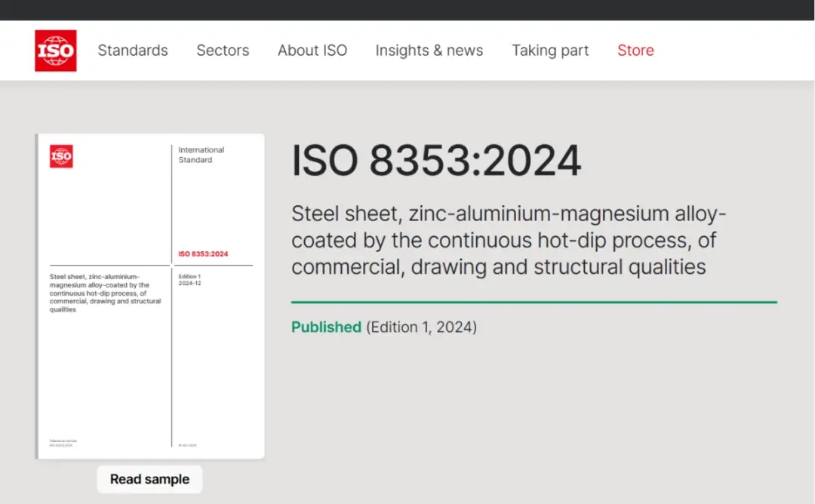Visit the Store link

coord(635,51)
